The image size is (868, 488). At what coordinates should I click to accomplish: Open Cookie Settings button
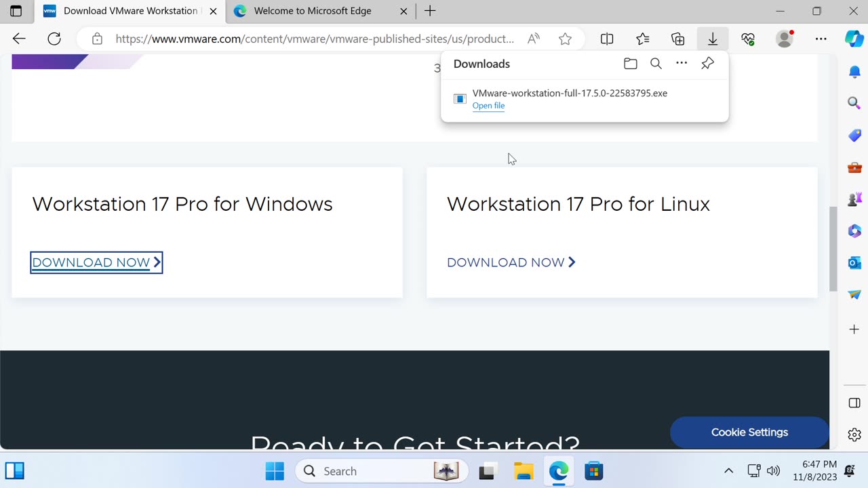tap(749, 432)
